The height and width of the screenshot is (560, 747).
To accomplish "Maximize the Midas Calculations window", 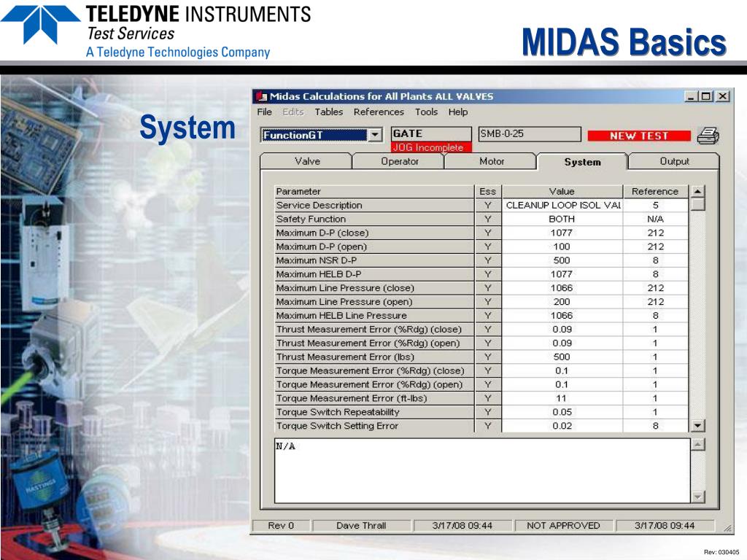I will 706,97.
